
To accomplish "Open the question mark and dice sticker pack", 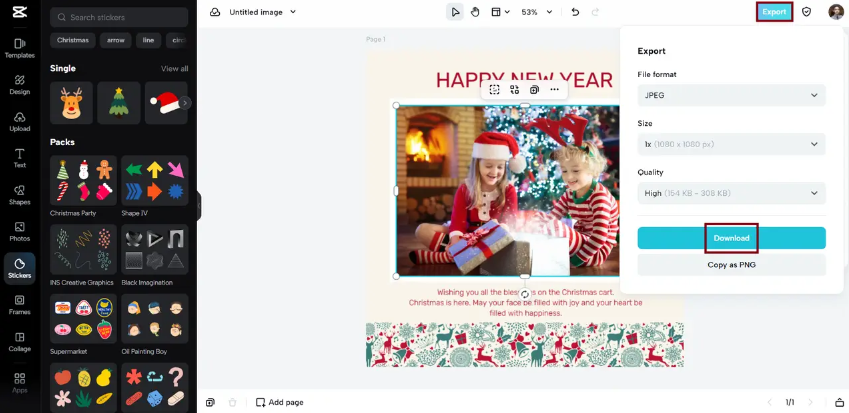I will [155, 388].
